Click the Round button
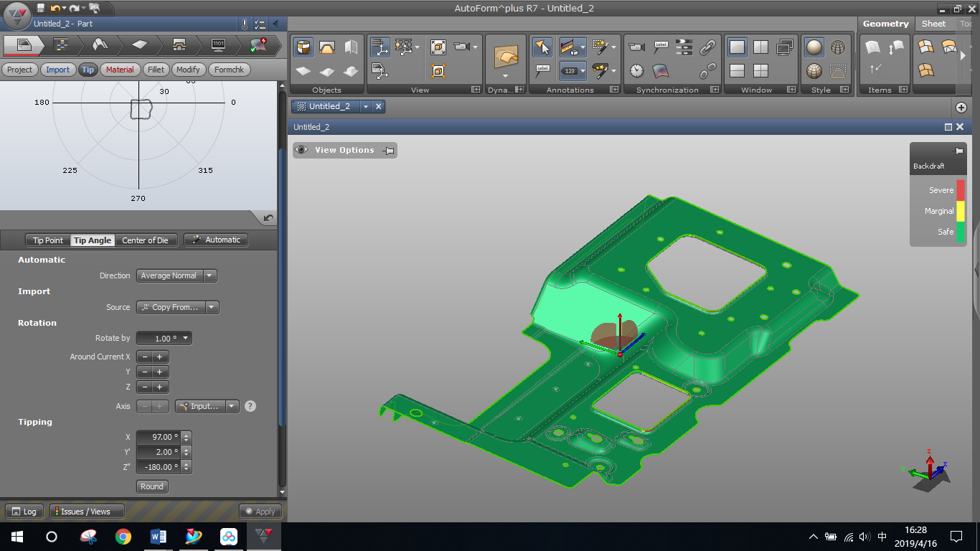 (x=151, y=486)
